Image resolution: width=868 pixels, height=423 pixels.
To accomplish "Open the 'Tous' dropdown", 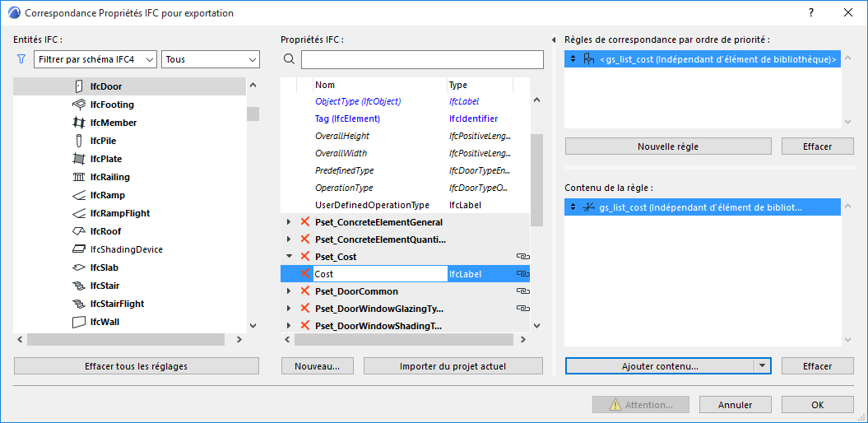I will [x=211, y=59].
